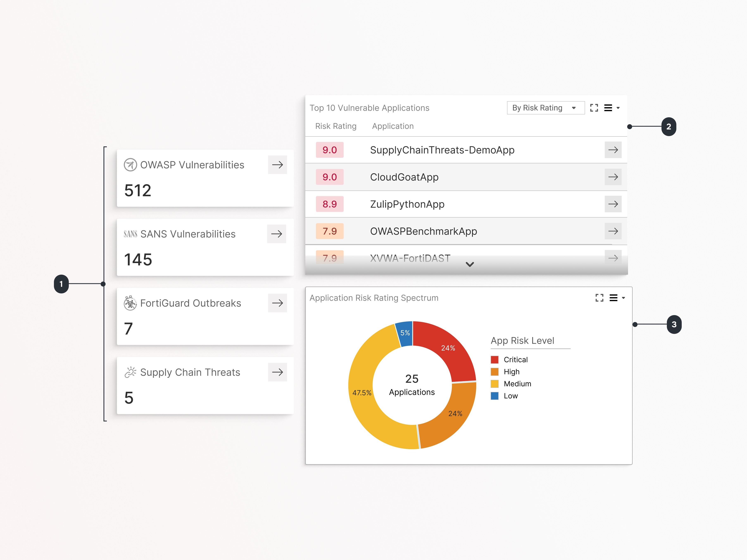The height and width of the screenshot is (560, 747).
Task: Open SANS Vulnerabilities arrow button
Action: (x=276, y=234)
